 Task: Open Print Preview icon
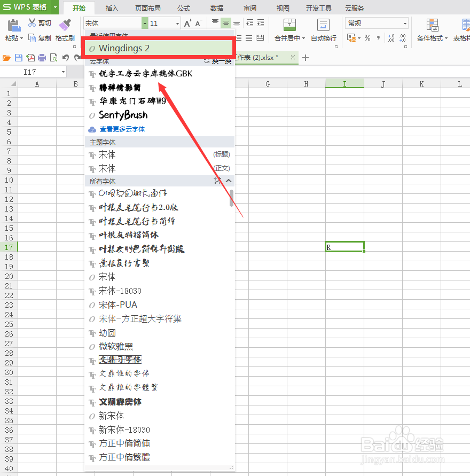coord(54,58)
